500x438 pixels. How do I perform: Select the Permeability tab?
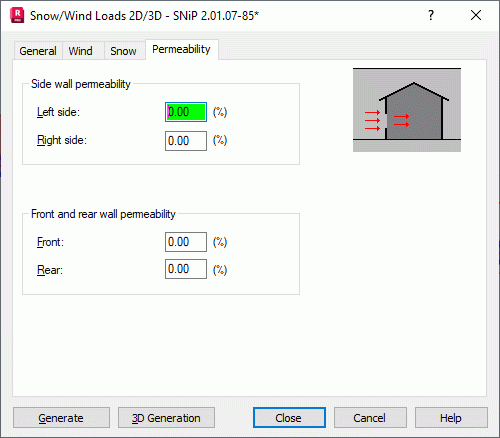(181, 49)
